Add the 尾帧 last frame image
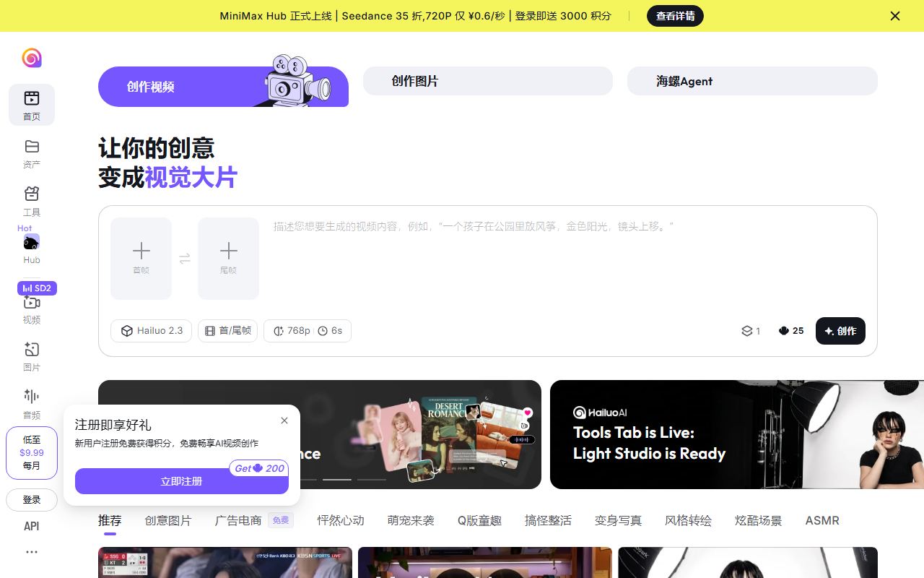This screenshot has height=578, width=924. (228, 258)
